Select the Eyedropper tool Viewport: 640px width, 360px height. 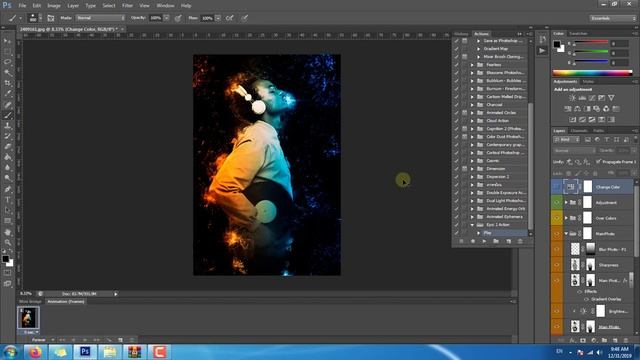pyautogui.click(x=7, y=94)
